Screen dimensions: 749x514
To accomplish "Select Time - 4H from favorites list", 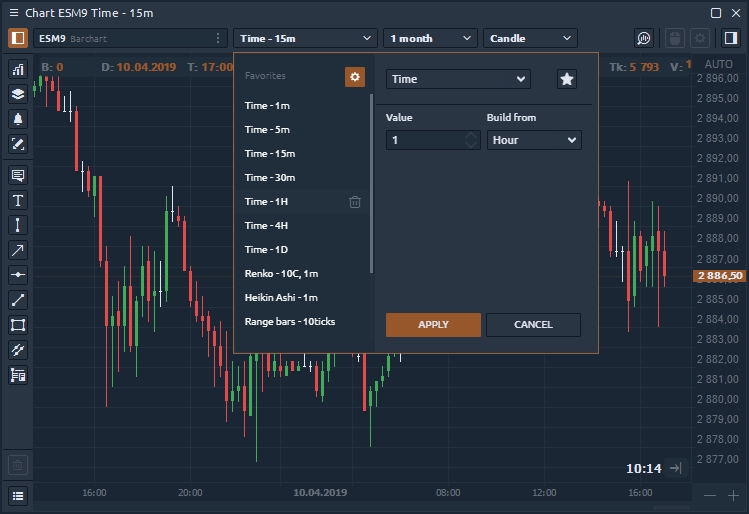I will point(266,225).
